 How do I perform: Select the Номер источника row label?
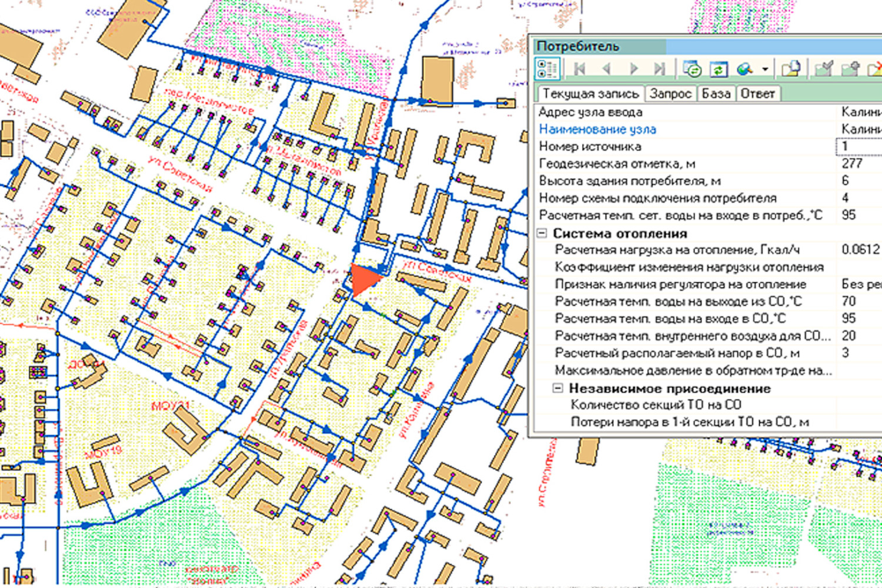tap(590, 146)
